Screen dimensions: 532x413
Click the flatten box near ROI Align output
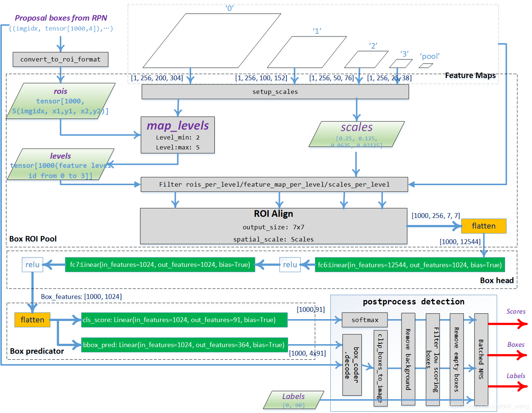484,226
